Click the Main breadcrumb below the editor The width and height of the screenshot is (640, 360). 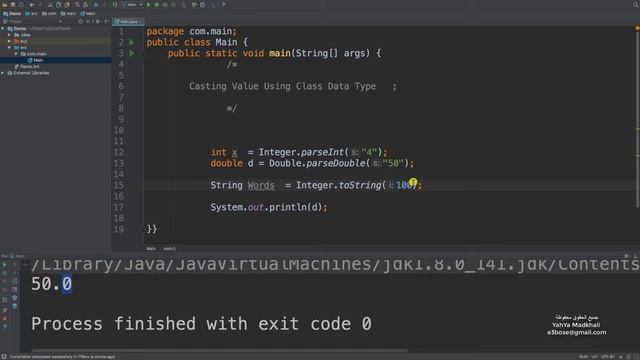151,248
